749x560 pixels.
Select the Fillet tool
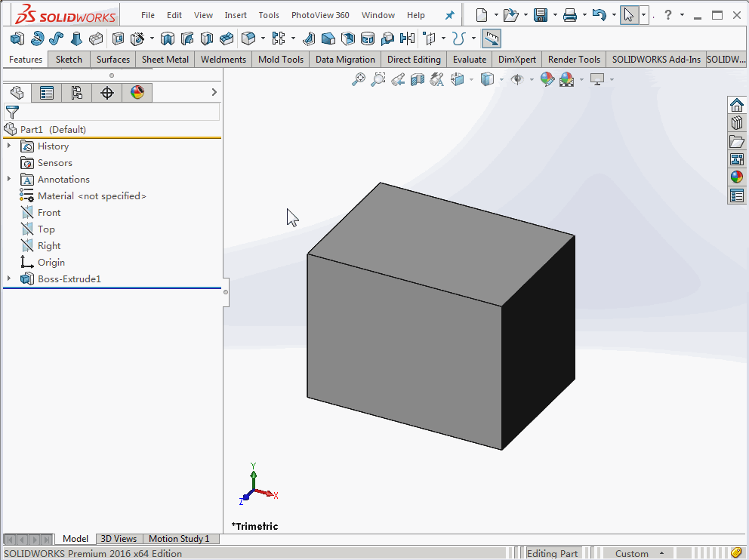pos(248,38)
